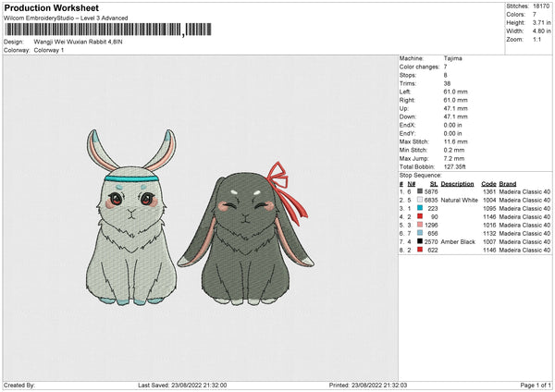Click the Created By label in the footer
This screenshot has width=555, height=392.
point(19,385)
